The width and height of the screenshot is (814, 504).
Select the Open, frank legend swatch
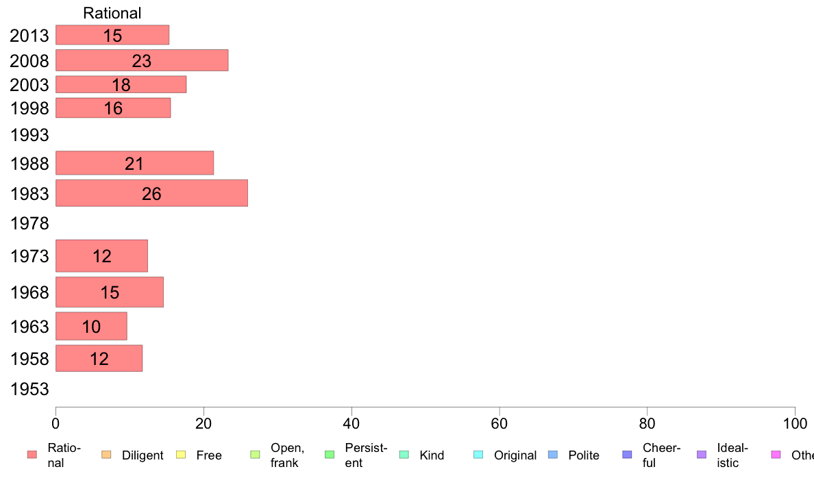tap(255, 455)
